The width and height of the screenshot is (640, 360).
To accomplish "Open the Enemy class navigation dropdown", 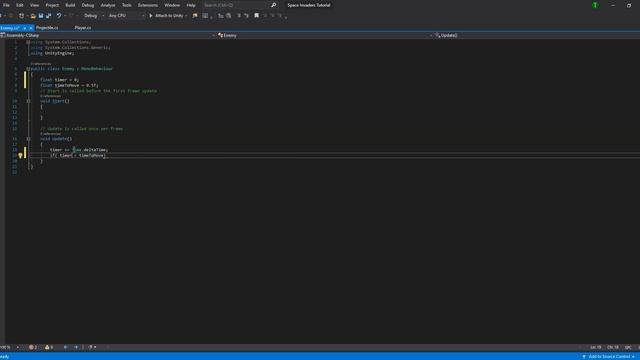I will click(324, 36).
